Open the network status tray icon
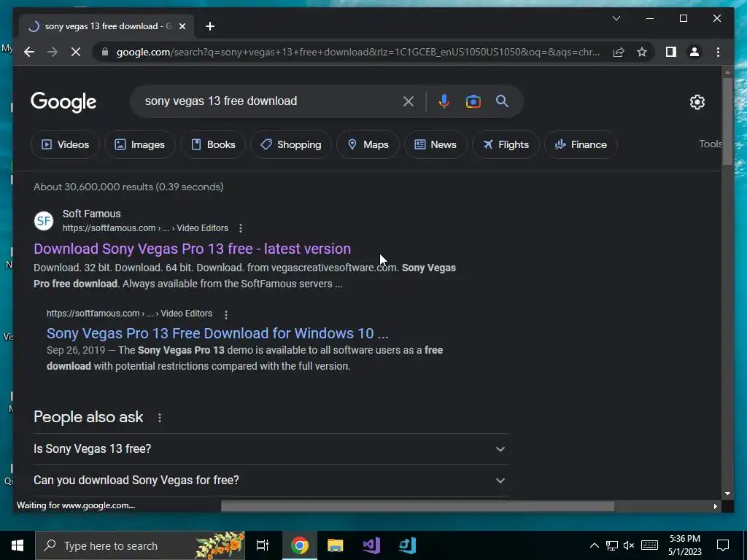The height and width of the screenshot is (560, 747). (x=612, y=545)
